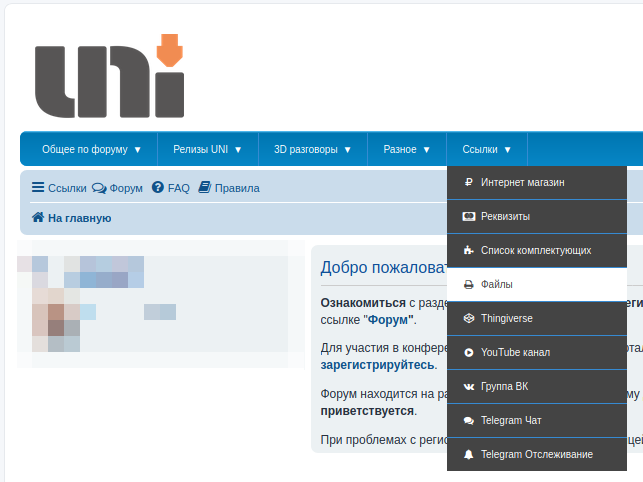Select Telegram Чат menu entry
Viewport: 643px width, 482px height.
(x=537, y=421)
